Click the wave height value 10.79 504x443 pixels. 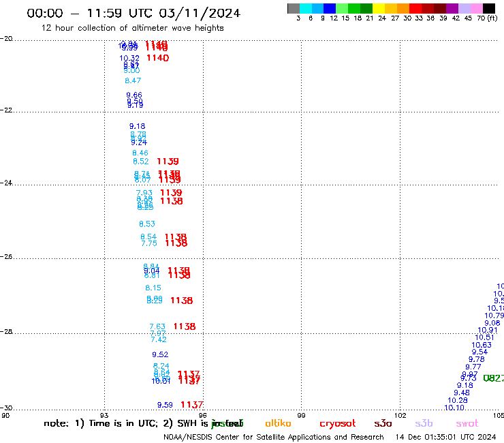(494, 316)
